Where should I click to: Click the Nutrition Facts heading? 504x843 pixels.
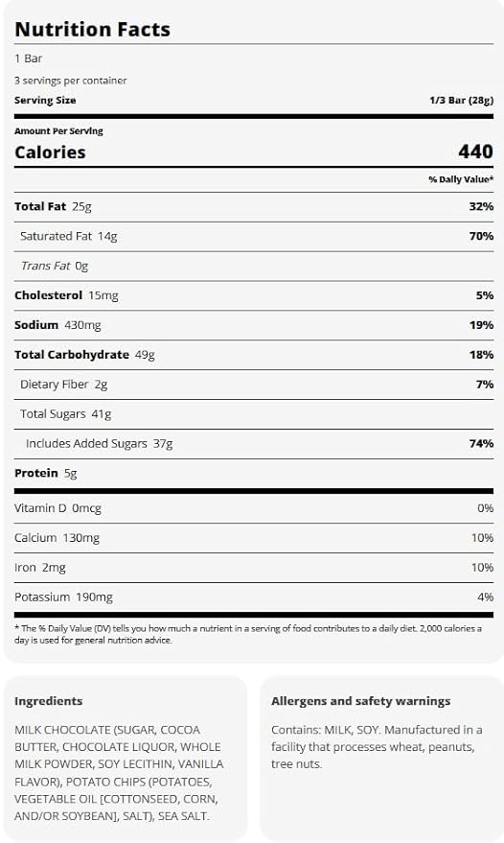click(x=92, y=29)
